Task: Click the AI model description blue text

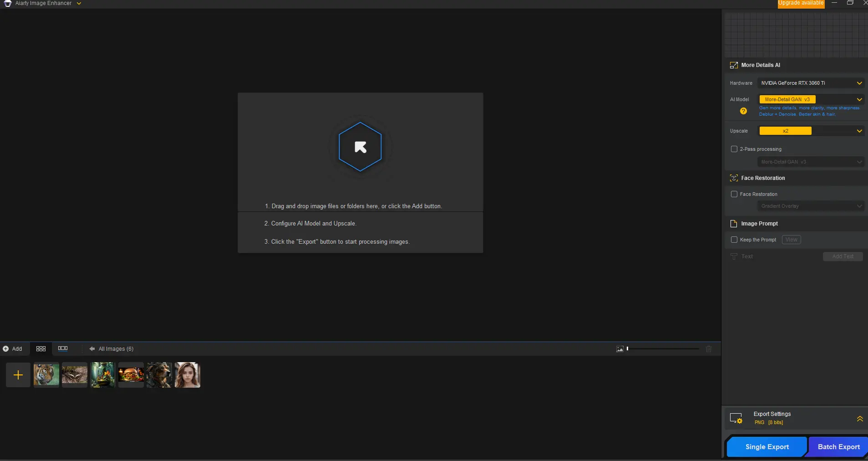Action: point(809,111)
